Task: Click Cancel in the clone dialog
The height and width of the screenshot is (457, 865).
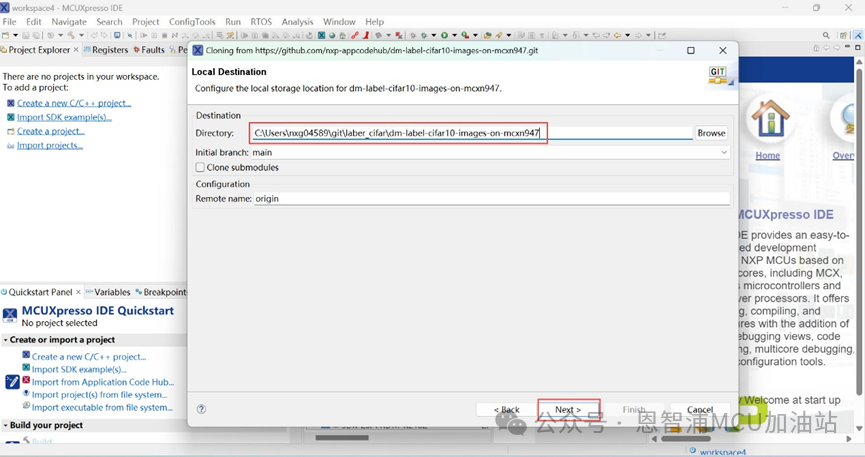Action: tap(700, 410)
